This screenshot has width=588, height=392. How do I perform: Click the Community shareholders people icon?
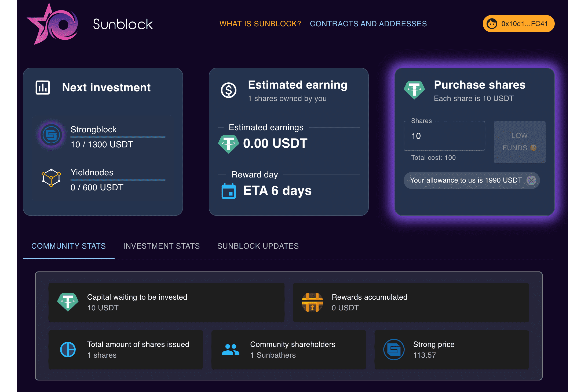(231, 350)
